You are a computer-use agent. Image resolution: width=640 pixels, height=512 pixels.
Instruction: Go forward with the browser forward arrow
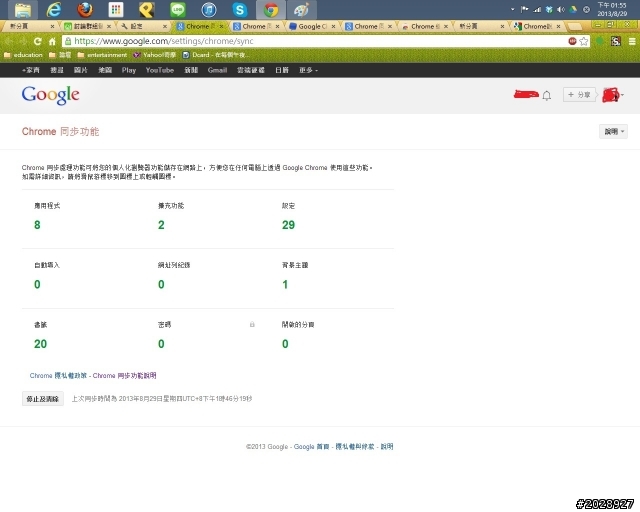(23, 41)
